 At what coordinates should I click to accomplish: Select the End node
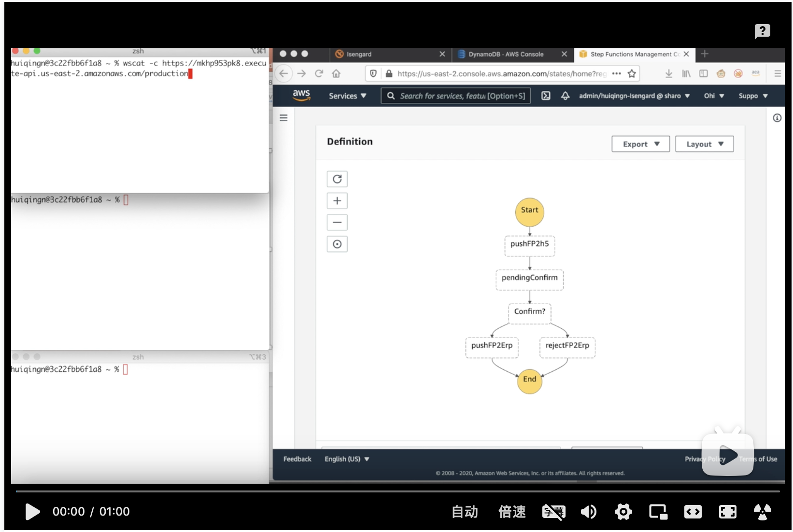529,381
